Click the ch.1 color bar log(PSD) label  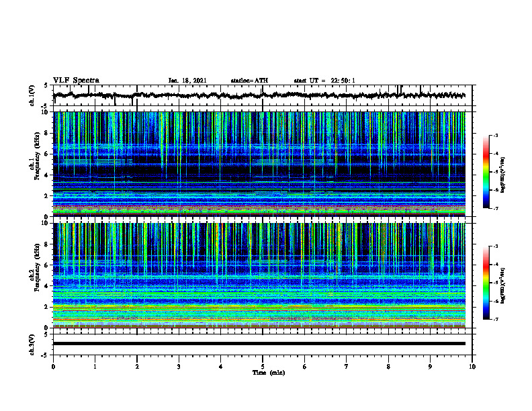click(x=503, y=175)
